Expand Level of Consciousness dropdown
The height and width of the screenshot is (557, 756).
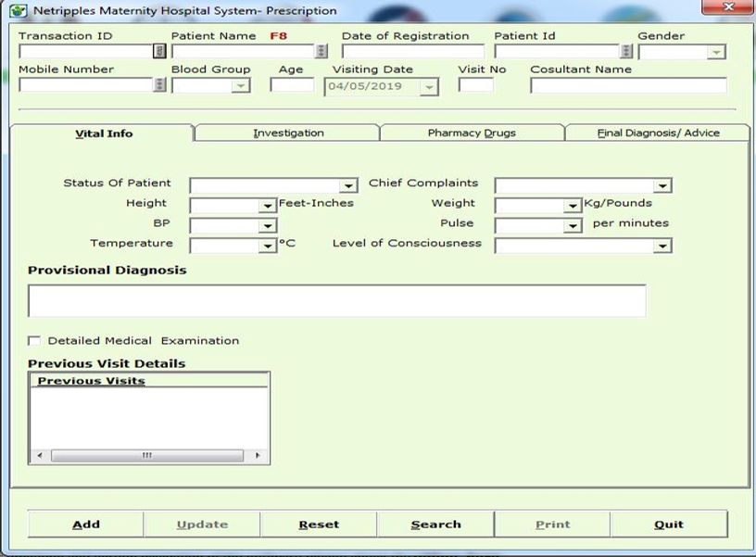(x=662, y=246)
